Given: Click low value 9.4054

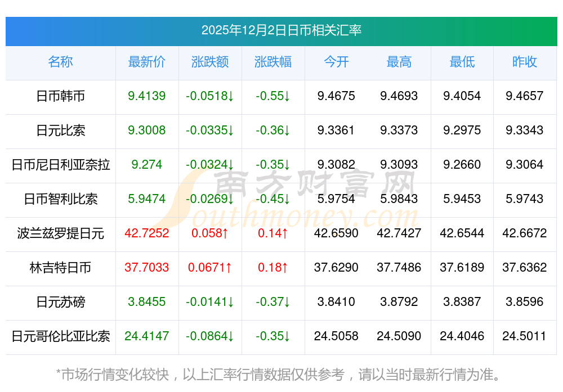Looking at the screenshot, I should tap(462, 96).
